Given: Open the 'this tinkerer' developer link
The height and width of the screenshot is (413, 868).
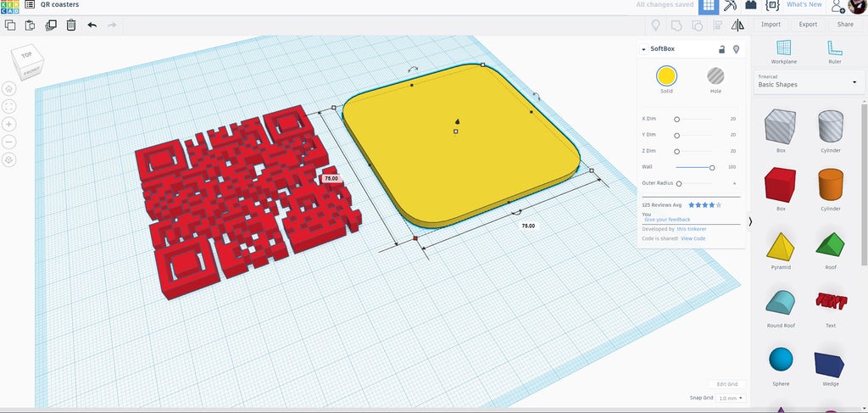Looking at the screenshot, I should coord(692,229).
